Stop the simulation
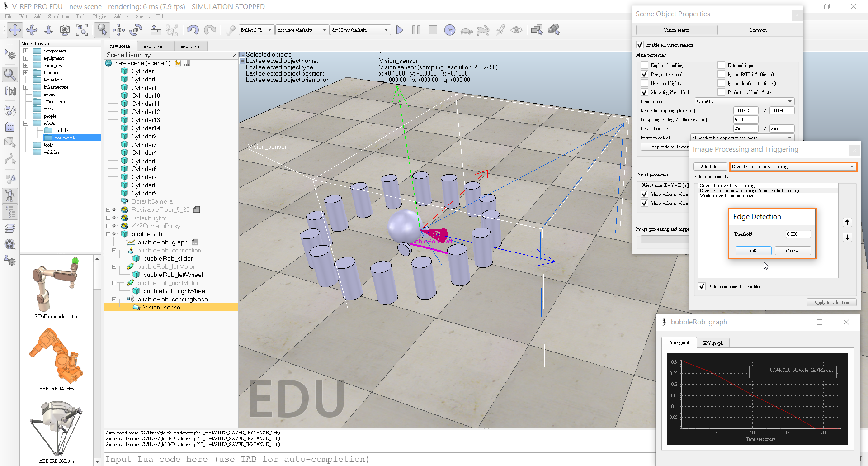 [433, 30]
